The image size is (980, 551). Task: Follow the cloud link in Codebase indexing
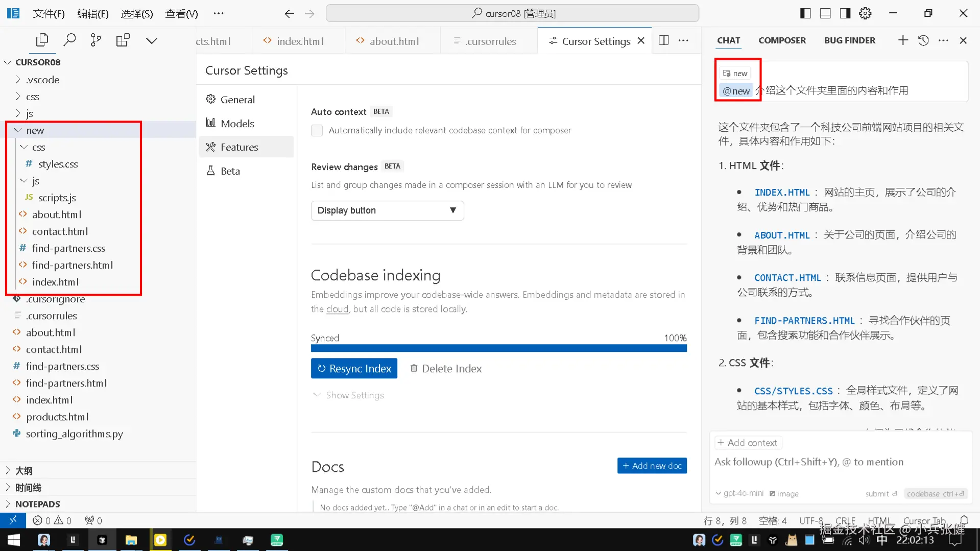tap(337, 309)
